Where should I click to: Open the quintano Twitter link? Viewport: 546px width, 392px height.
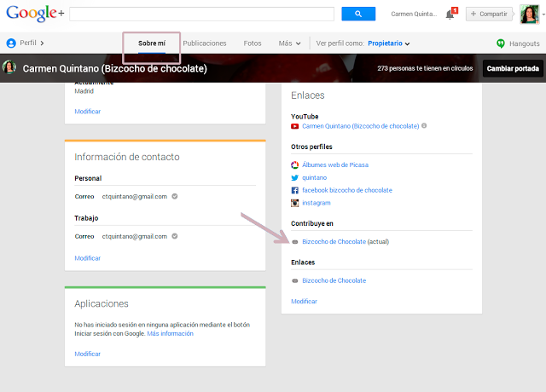pyautogui.click(x=315, y=178)
